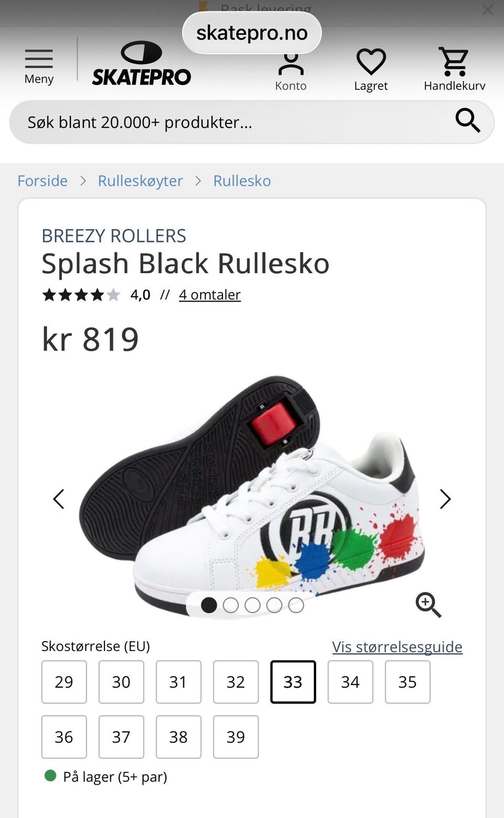Select shoe size 38
The width and height of the screenshot is (504, 818).
[178, 737]
